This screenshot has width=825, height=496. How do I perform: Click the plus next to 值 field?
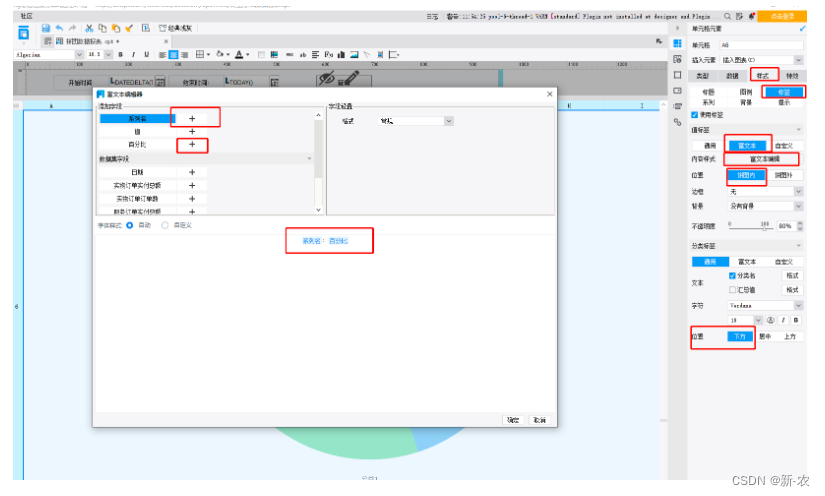[x=192, y=131]
